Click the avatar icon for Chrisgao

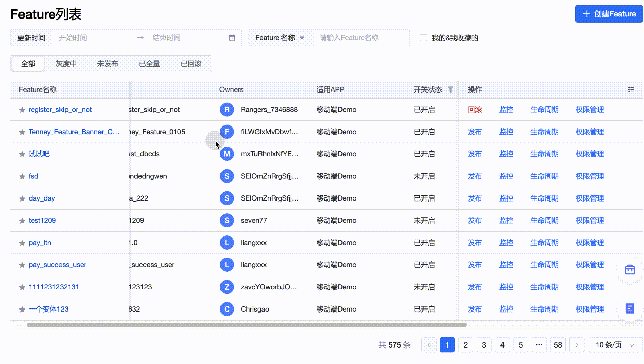tap(227, 309)
